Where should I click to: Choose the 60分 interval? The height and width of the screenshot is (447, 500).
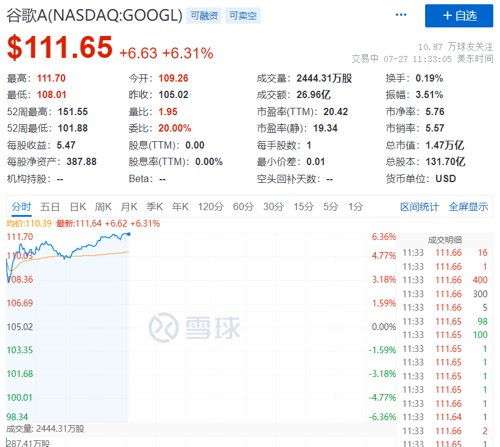pyautogui.click(x=243, y=207)
